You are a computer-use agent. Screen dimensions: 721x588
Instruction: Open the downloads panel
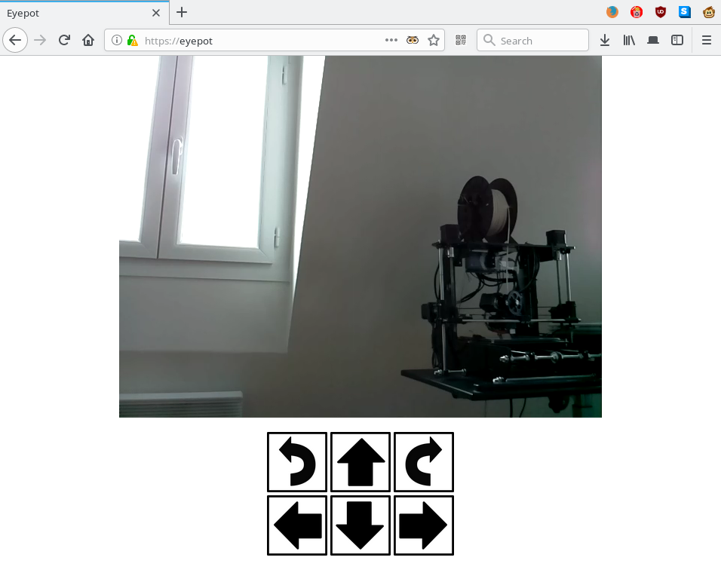coord(605,41)
